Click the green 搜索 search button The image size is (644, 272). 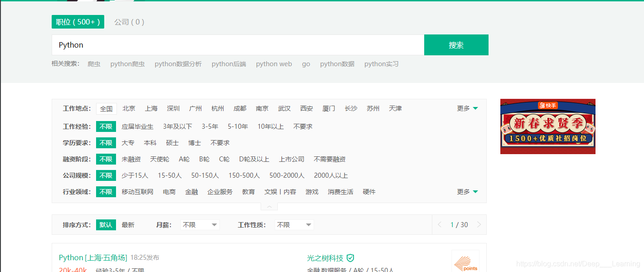coord(456,45)
